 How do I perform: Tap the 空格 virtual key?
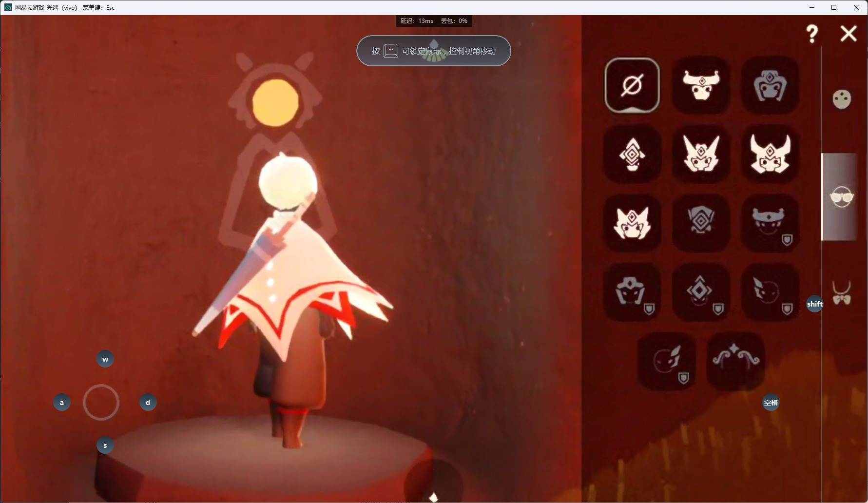pyautogui.click(x=771, y=403)
